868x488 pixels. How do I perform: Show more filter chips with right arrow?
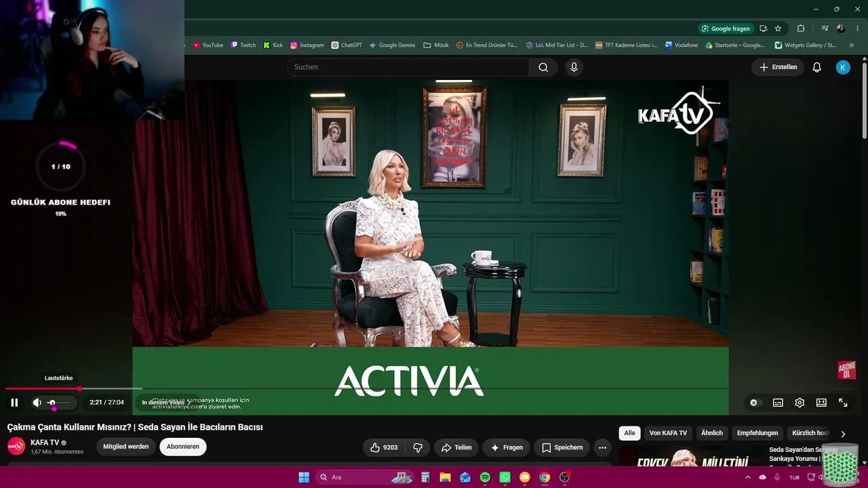click(843, 434)
